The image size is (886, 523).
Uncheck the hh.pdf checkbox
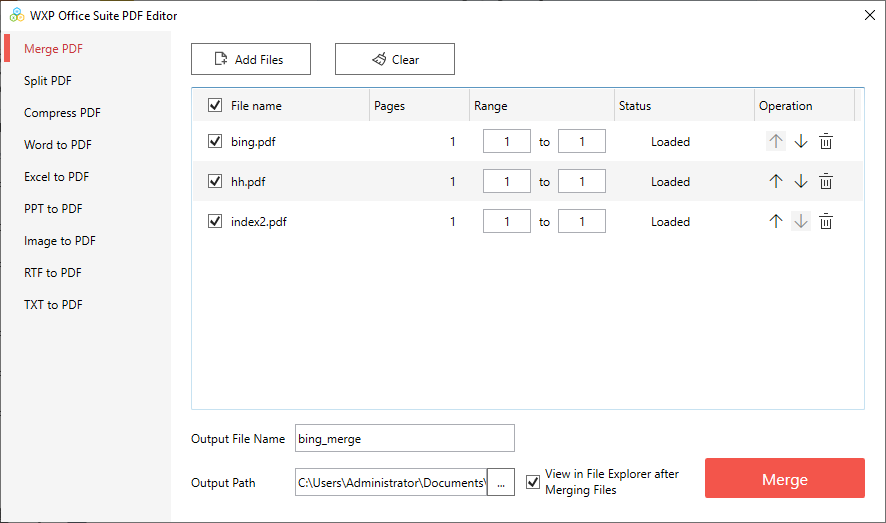click(x=215, y=181)
